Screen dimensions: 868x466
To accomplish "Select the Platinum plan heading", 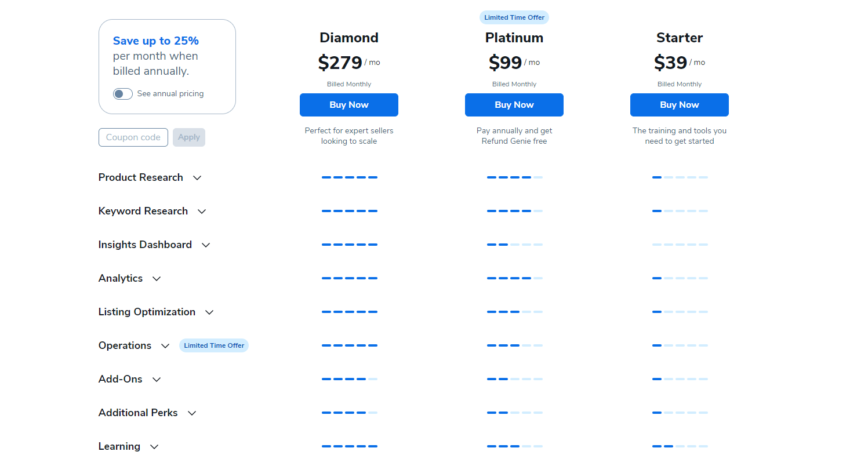I will (x=514, y=38).
